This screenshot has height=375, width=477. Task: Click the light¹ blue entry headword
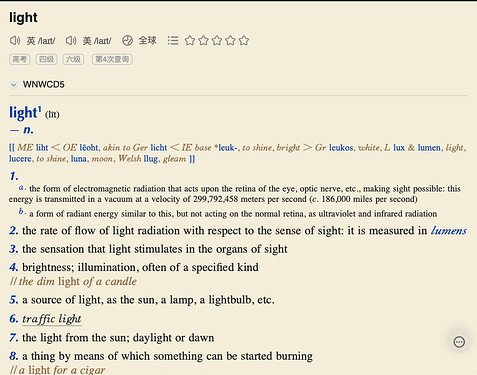(x=25, y=113)
